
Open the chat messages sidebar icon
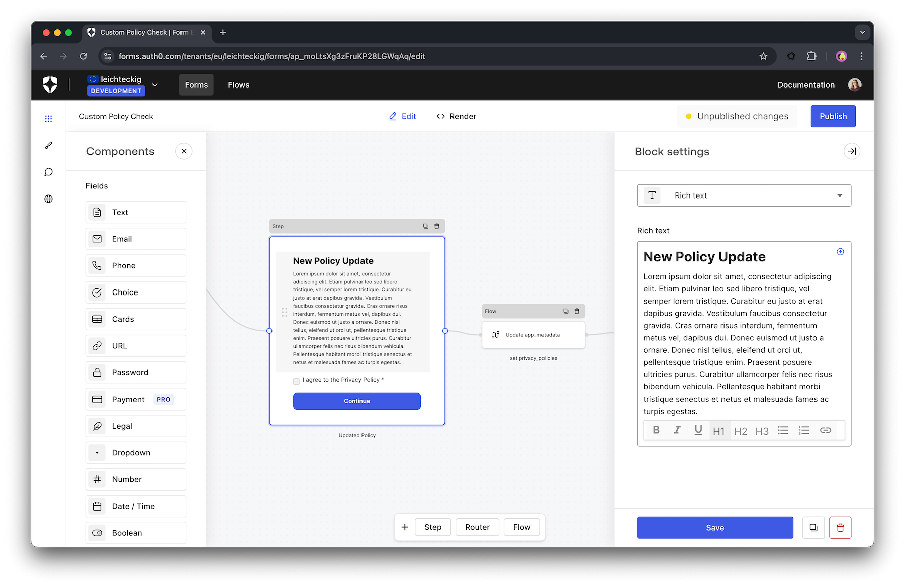pos(48,172)
